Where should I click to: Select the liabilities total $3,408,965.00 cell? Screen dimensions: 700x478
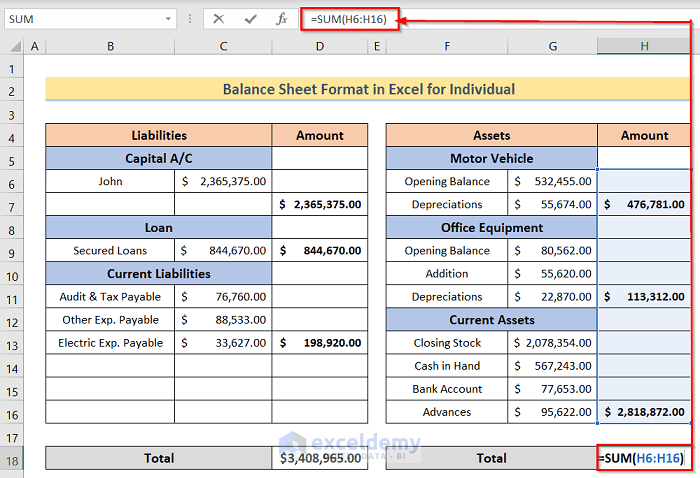320,458
